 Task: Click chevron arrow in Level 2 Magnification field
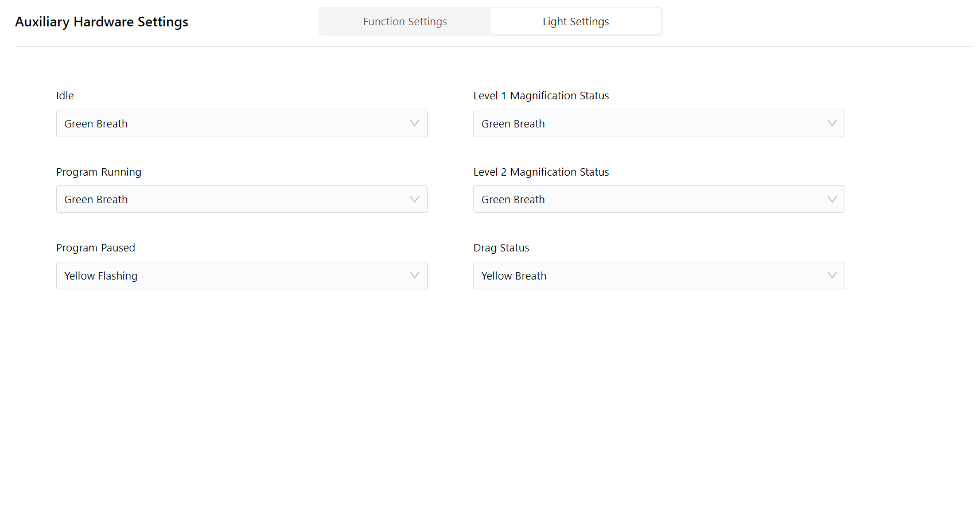click(x=832, y=199)
